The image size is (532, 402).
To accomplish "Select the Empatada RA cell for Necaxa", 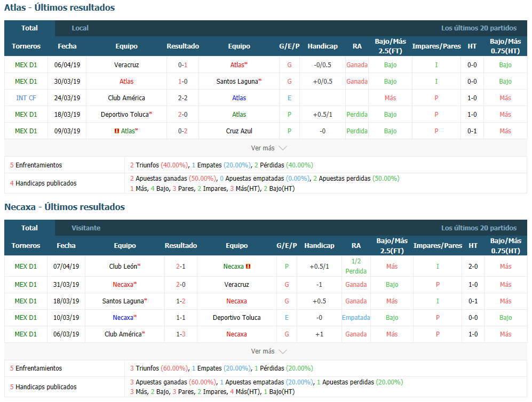I will pyautogui.click(x=356, y=318).
